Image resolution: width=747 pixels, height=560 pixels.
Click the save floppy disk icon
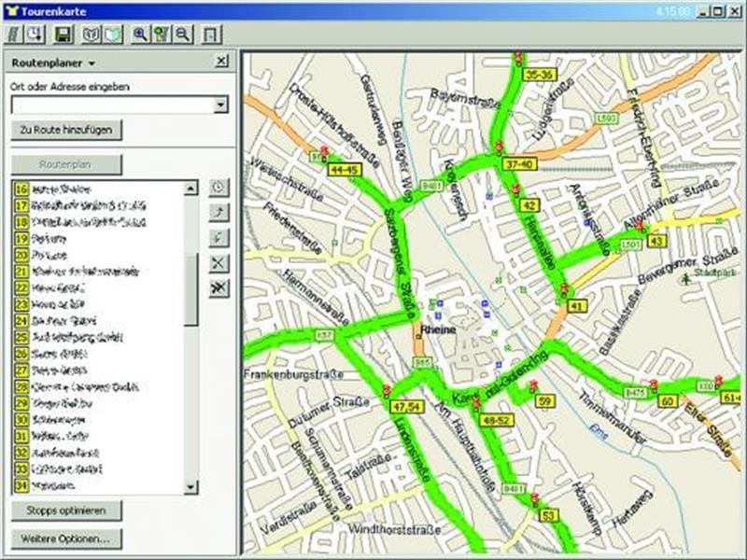[63, 35]
